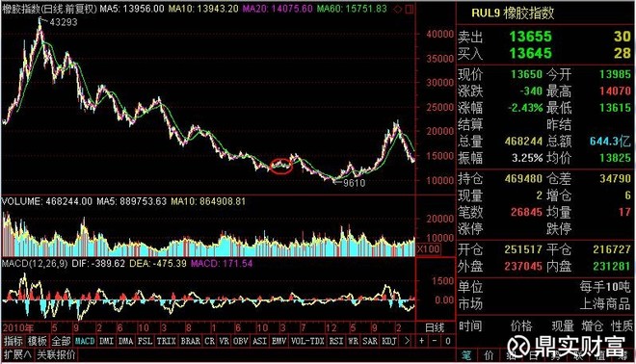Select the RSI indicator tab
Viewport: 636px width, 364px height.
click(336, 341)
